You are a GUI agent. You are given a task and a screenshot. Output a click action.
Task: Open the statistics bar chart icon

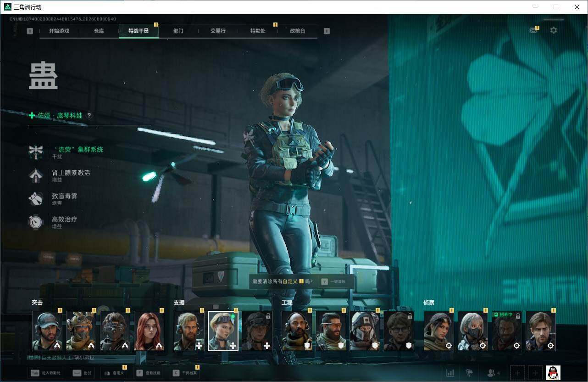point(450,373)
